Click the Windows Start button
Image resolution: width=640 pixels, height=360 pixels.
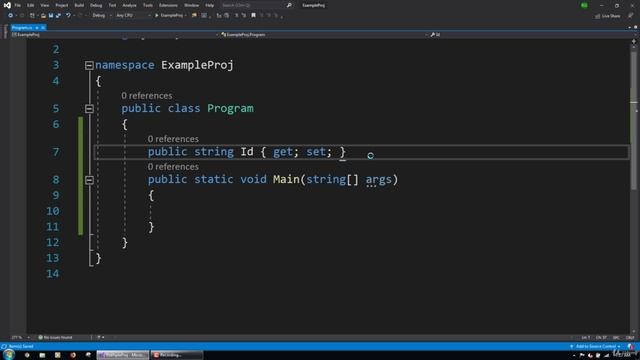coord(9,355)
